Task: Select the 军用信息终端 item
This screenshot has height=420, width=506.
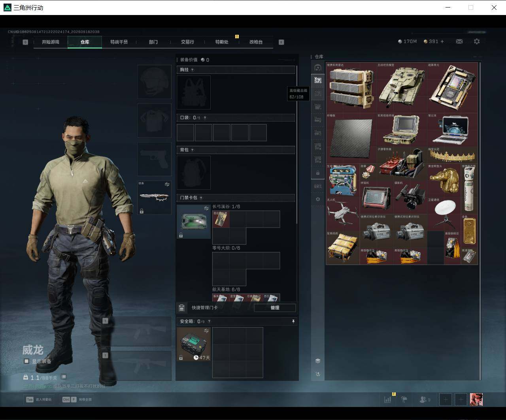Action: point(402,130)
